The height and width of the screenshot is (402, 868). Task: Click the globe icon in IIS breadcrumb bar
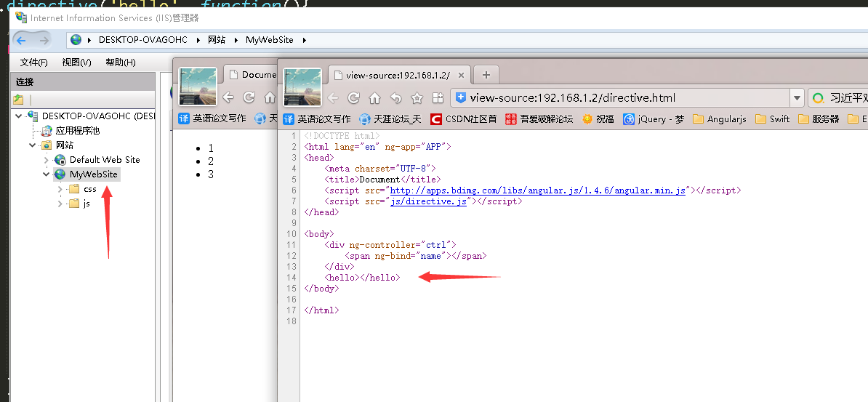pyautogui.click(x=76, y=40)
